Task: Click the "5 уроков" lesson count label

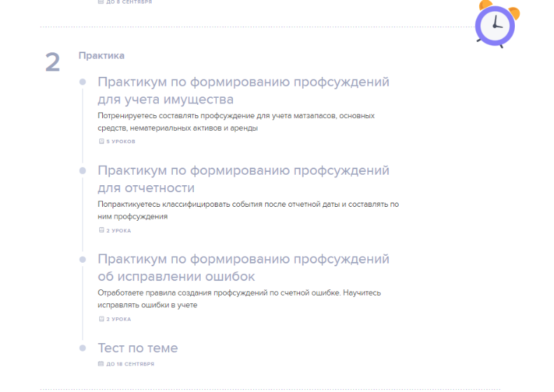Action: coord(120,141)
